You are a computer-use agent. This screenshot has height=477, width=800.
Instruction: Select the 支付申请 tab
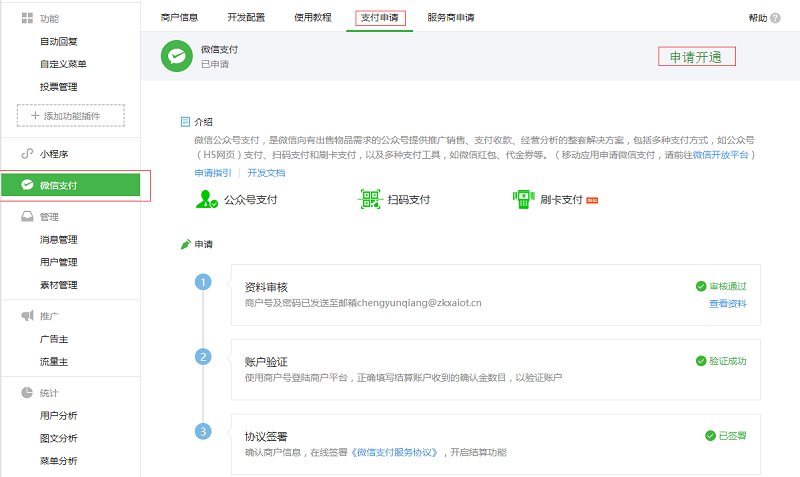coord(380,17)
